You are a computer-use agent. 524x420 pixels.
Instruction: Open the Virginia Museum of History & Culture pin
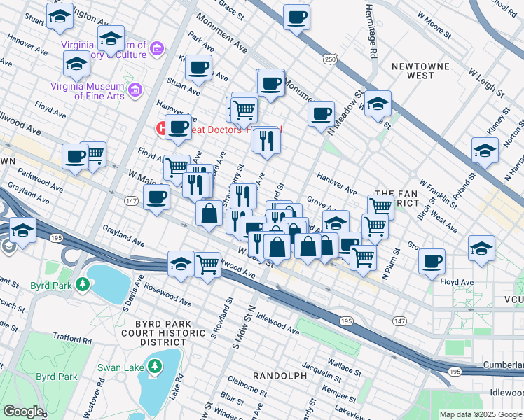coord(156,49)
